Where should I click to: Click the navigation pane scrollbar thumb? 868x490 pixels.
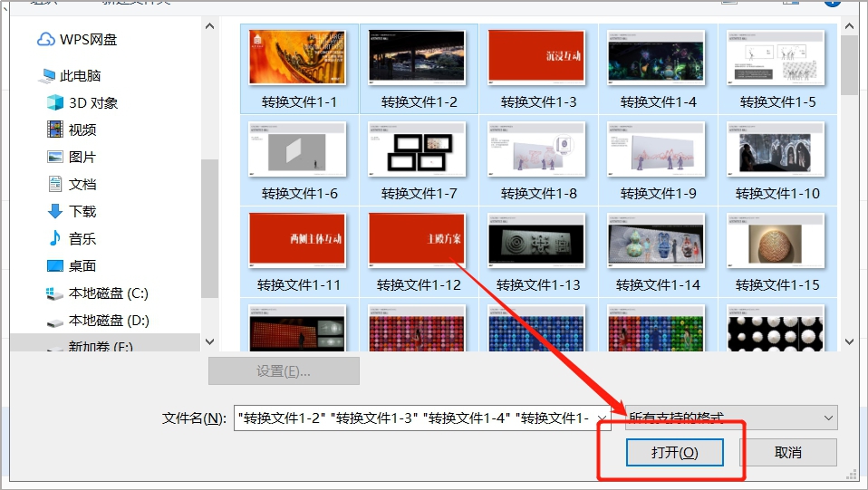[209, 228]
